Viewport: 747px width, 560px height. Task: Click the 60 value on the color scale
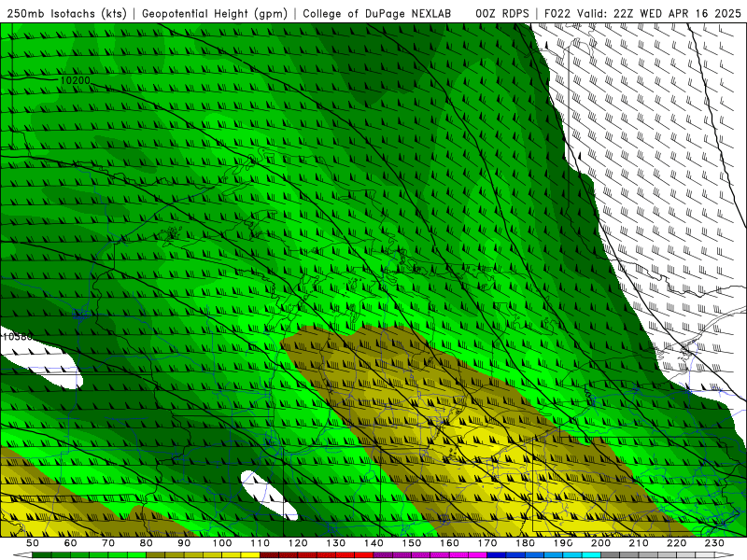(70, 543)
